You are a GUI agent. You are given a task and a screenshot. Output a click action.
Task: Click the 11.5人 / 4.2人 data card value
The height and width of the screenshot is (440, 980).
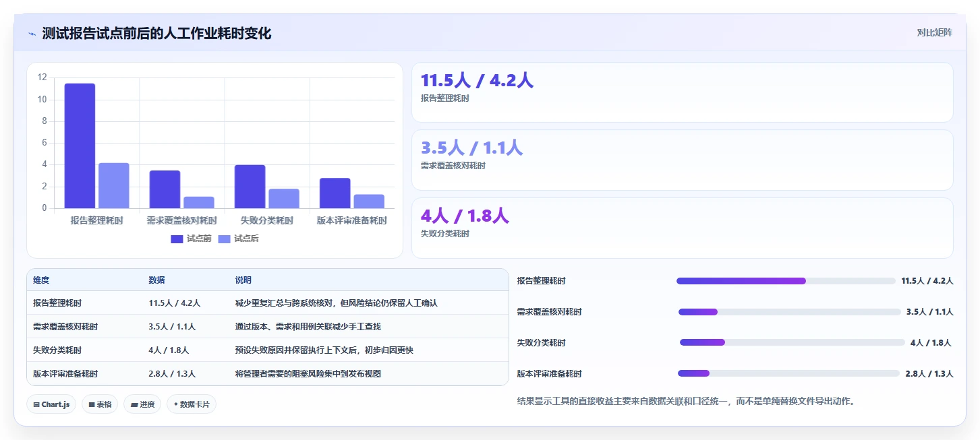[x=477, y=81]
